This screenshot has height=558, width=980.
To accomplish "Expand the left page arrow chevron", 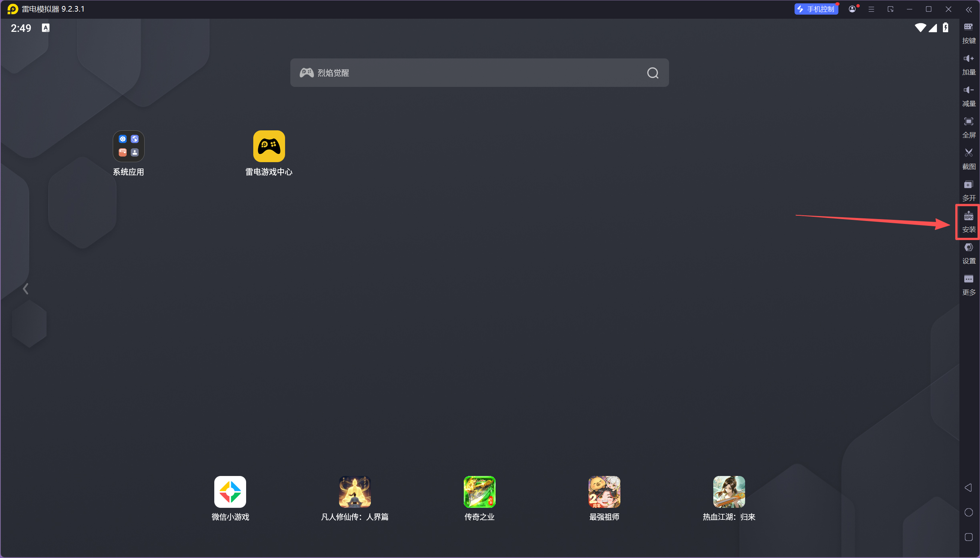I will click(26, 289).
